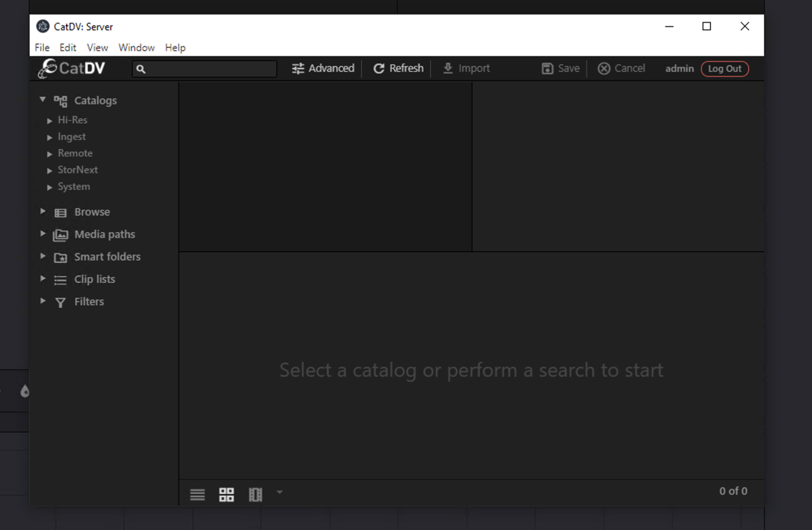Open the View menu
The height and width of the screenshot is (530, 812).
click(x=97, y=47)
